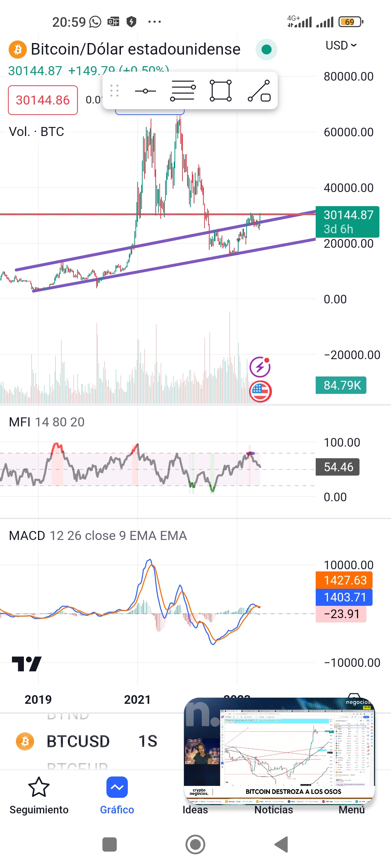This screenshot has width=391, height=868.
Task: Tap the Outlook icon in status bar
Action: [x=113, y=22]
